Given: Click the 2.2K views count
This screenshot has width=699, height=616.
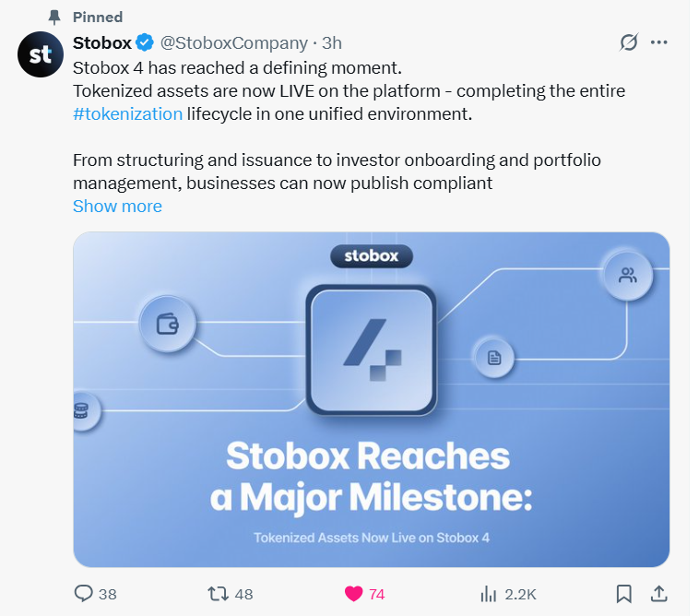Looking at the screenshot, I should [519, 594].
